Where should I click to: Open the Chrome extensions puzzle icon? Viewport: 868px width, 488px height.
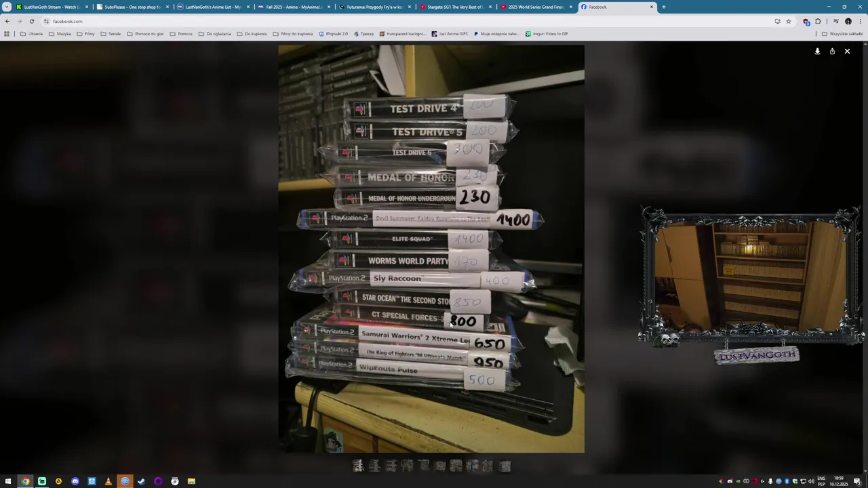tap(818, 21)
